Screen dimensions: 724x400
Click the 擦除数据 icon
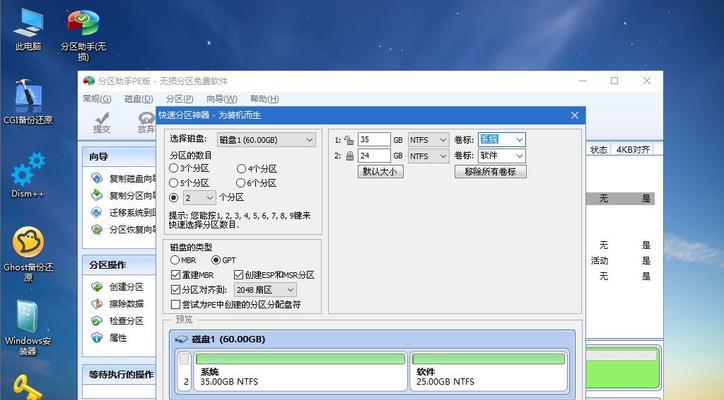tap(97, 304)
